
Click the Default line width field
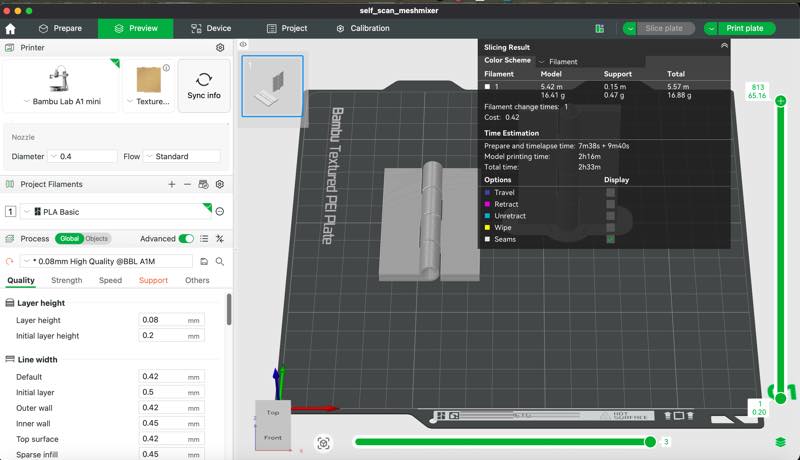(x=171, y=376)
